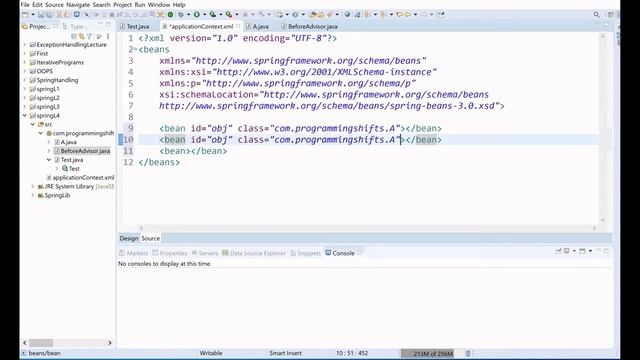Click 'Writable' in status bar
Screen dimensions: 640x360
click(211, 353)
